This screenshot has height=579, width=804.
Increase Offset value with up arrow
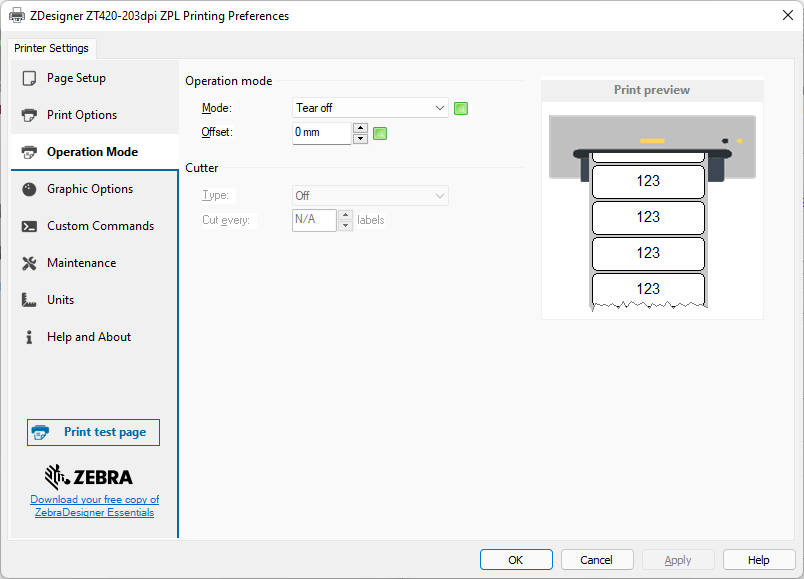(x=360, y=128)
